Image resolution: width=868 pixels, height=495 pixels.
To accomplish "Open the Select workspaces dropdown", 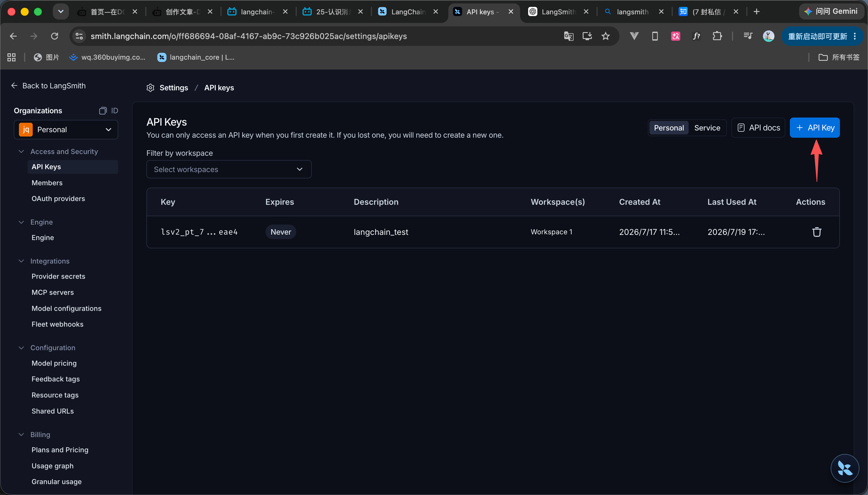I will [229, 169].
